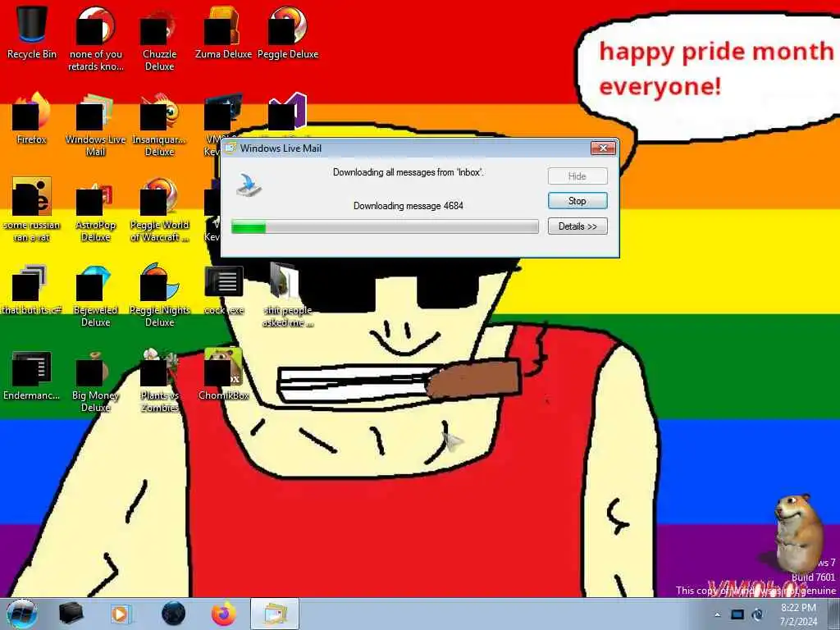Select the Endermanc... desktop icon
This screenshot has width=840, height=630.
coord(32,374)
